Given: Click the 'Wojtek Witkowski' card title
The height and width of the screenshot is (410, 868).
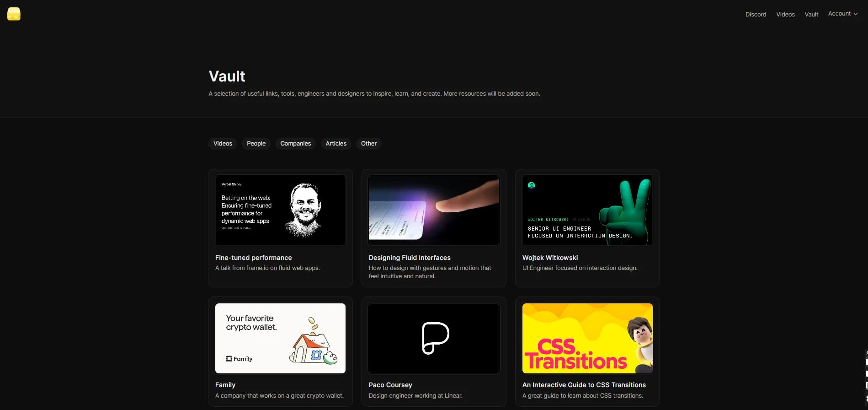Looking at the screenshot, I should pos(550,258).
